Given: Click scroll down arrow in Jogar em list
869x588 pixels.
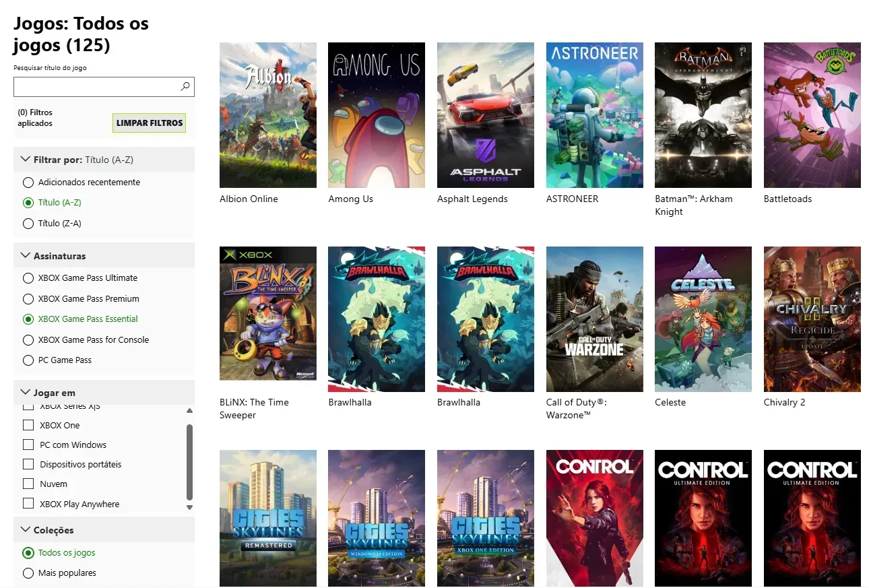Looking at the screenshot, I should pyautogui.click(x=189, y=507).
